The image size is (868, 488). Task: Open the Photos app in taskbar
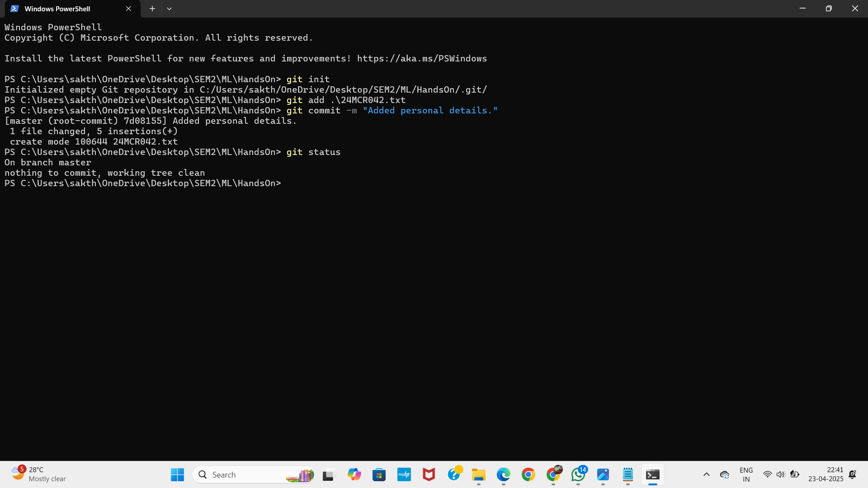(603, 474)
